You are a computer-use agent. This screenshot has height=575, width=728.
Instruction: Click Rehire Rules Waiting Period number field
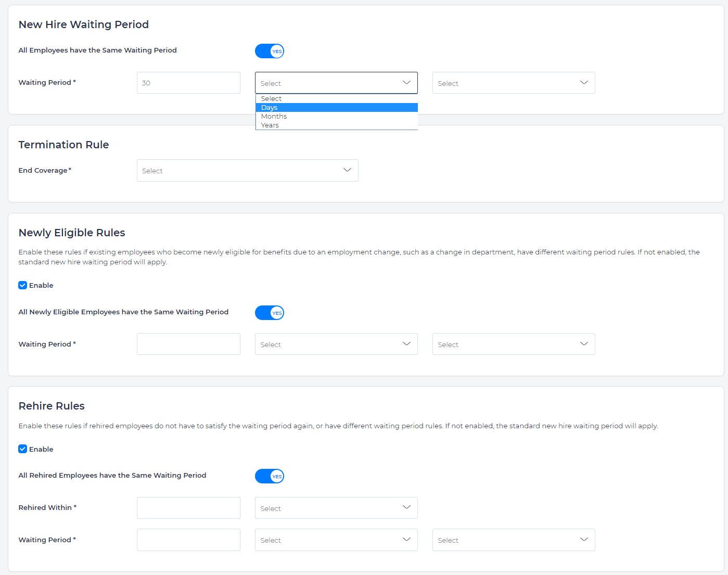(188, 540)
